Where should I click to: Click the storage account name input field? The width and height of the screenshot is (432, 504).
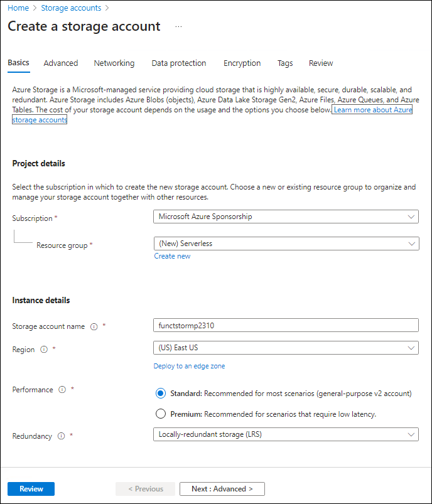point(286,325)
